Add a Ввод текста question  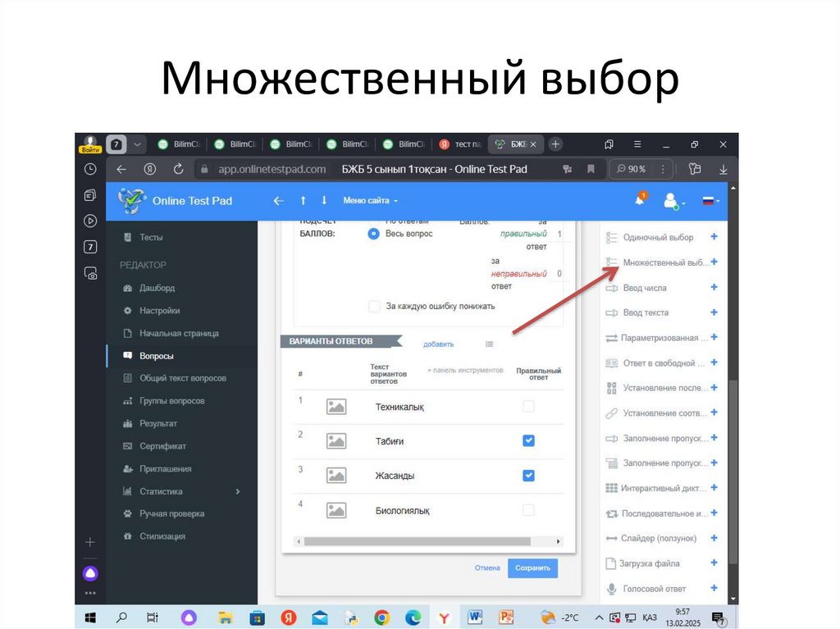pyautogui.click(x=714, y=312)
